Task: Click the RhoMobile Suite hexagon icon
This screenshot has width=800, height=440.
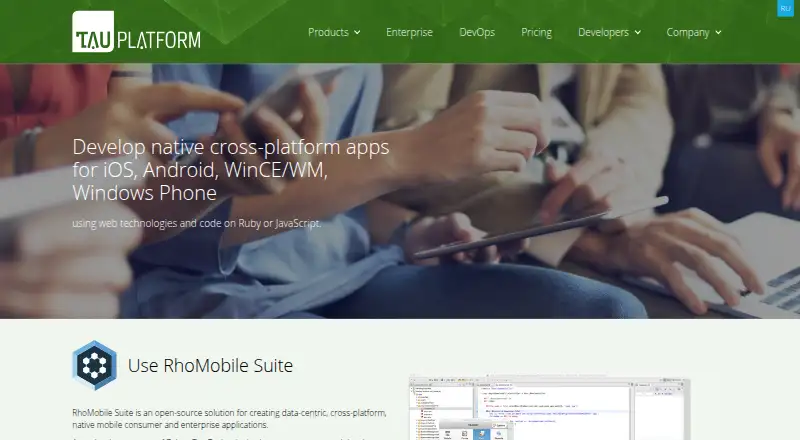Action: pyautogui.click(x=94, y=365)
